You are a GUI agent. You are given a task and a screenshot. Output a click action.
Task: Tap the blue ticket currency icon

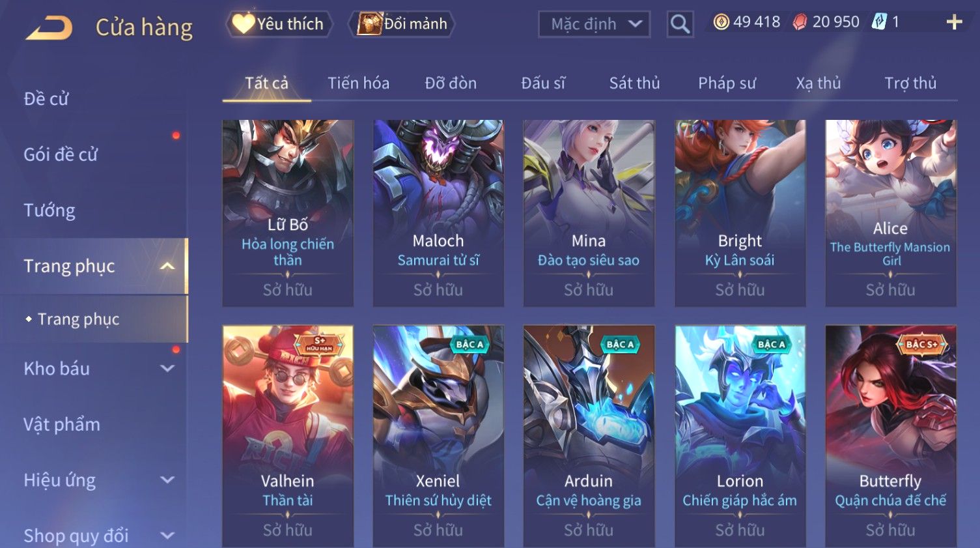click(879, 22)
